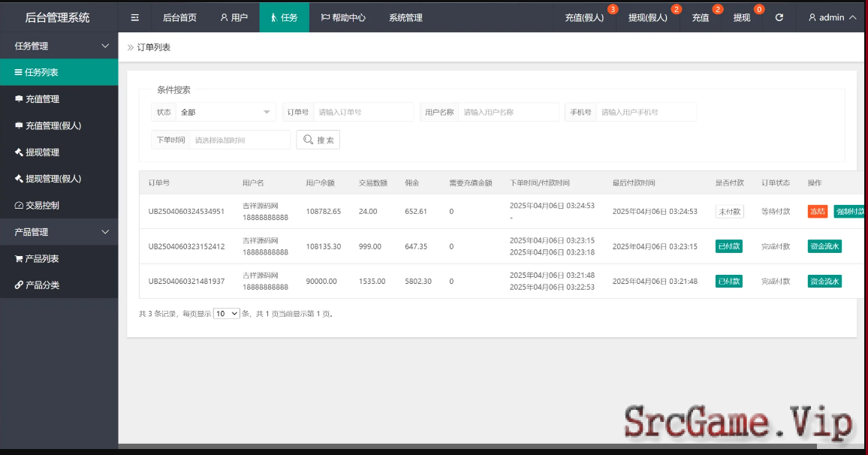
Task: Open the 后台首页 tab
Action: click(x=179, y=18)
